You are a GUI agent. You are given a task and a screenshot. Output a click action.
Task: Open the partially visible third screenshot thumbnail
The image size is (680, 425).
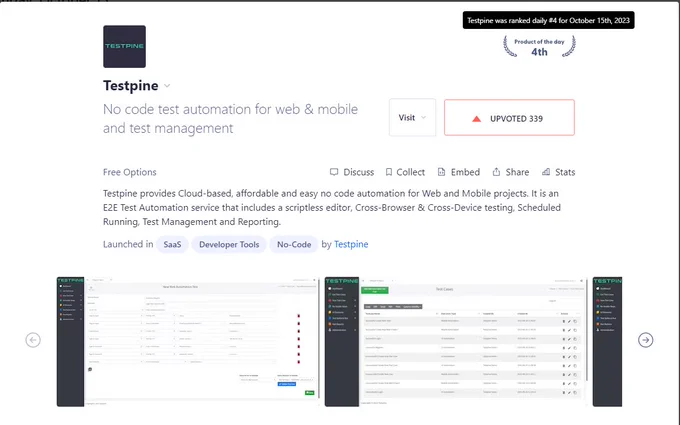607,342
